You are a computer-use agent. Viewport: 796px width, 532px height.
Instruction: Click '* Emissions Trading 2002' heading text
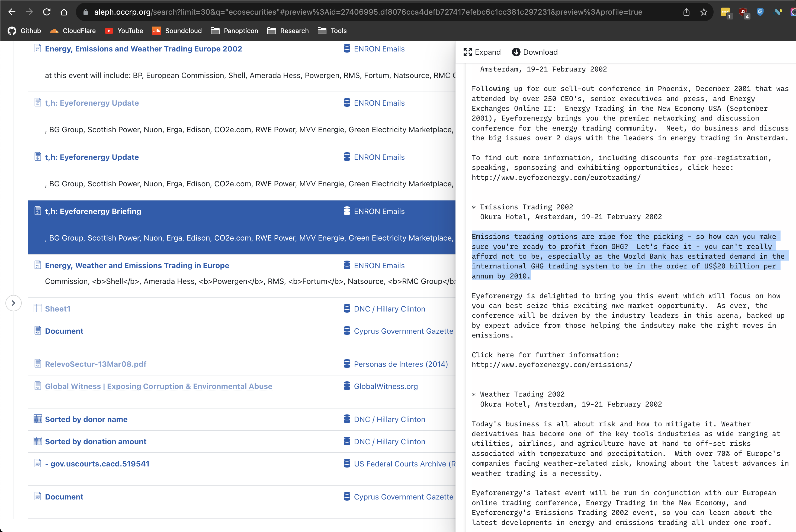(x=522, y=207)
